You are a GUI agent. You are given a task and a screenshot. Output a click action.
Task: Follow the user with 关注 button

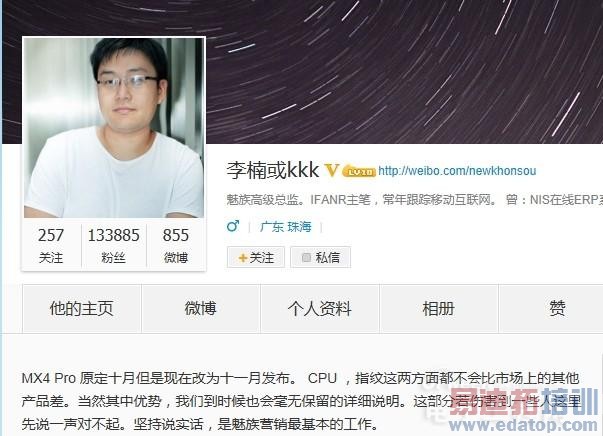256,257
